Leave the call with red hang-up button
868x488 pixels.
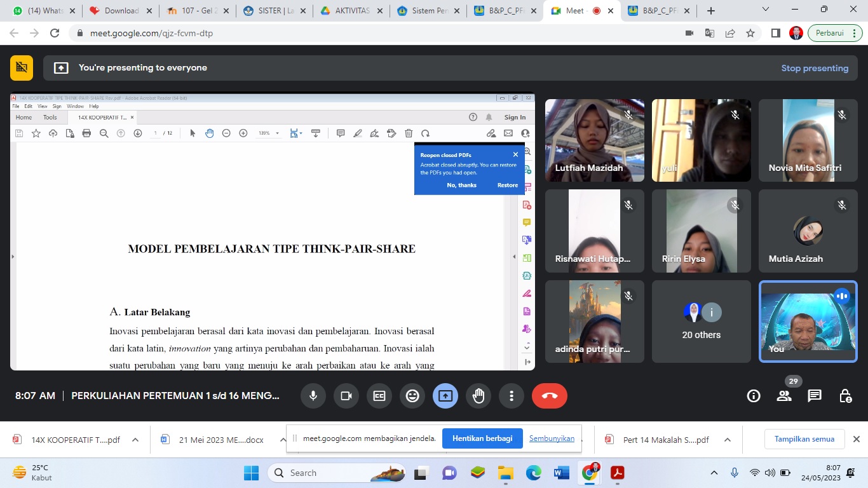[550, 396]
